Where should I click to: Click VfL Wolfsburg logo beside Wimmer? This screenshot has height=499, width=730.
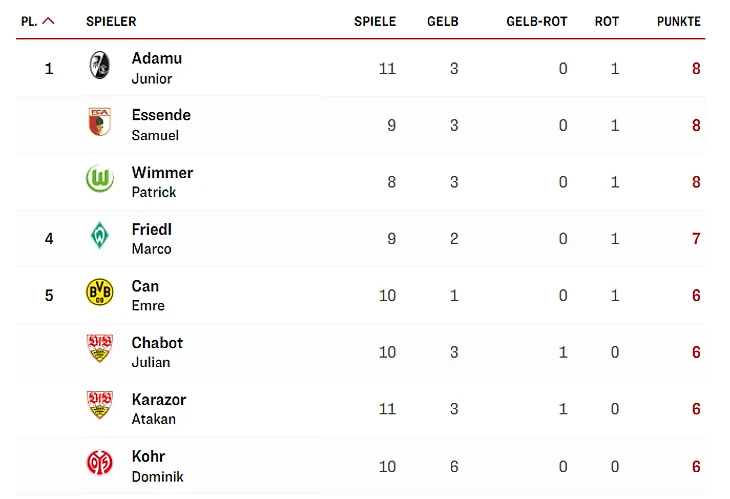point(99,179)
